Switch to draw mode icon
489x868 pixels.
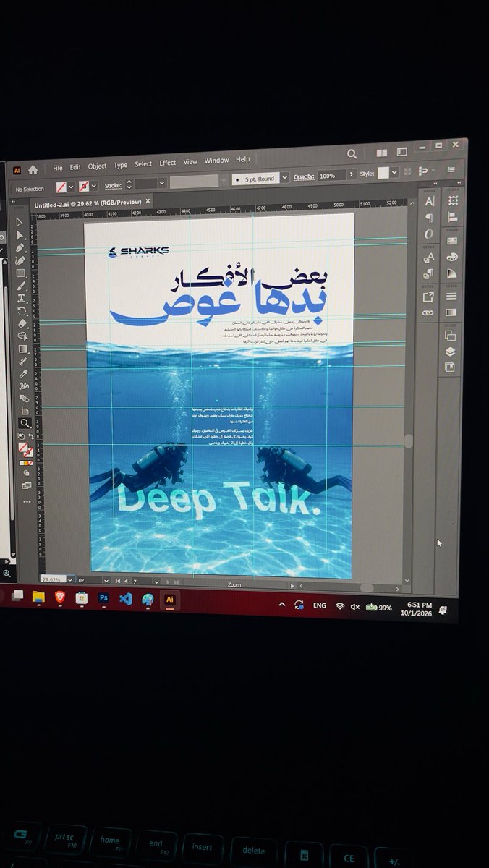(x=26, y=473)
